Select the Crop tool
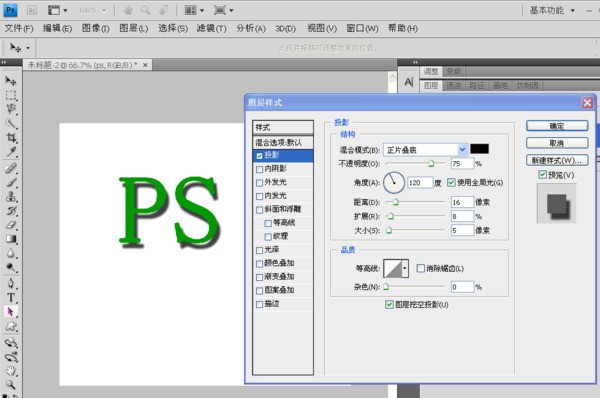 (10, 137)
